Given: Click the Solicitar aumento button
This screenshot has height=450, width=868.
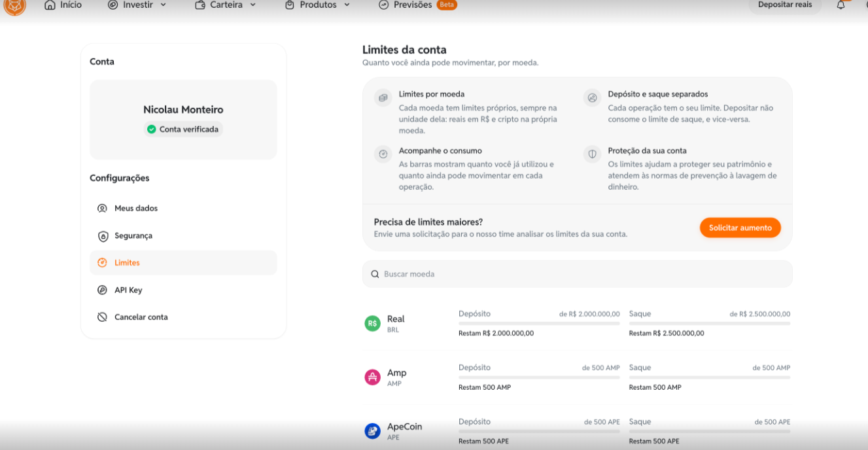Looking at the screenshot, I should pyautogui.click(x=740, y=228).
